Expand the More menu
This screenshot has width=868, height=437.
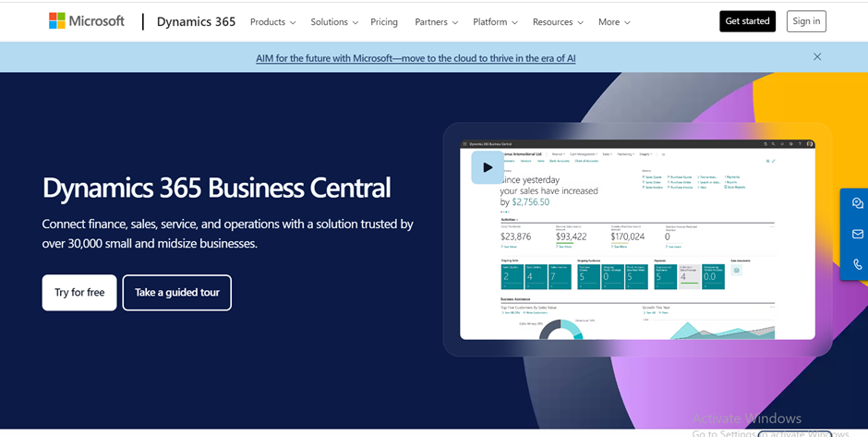click(614, 22)
